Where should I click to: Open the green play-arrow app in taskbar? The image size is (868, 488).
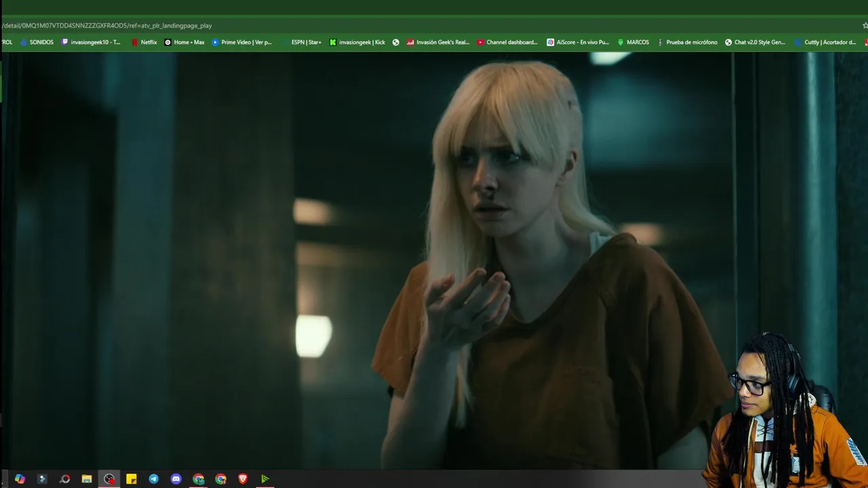click(x=265, y=479)
